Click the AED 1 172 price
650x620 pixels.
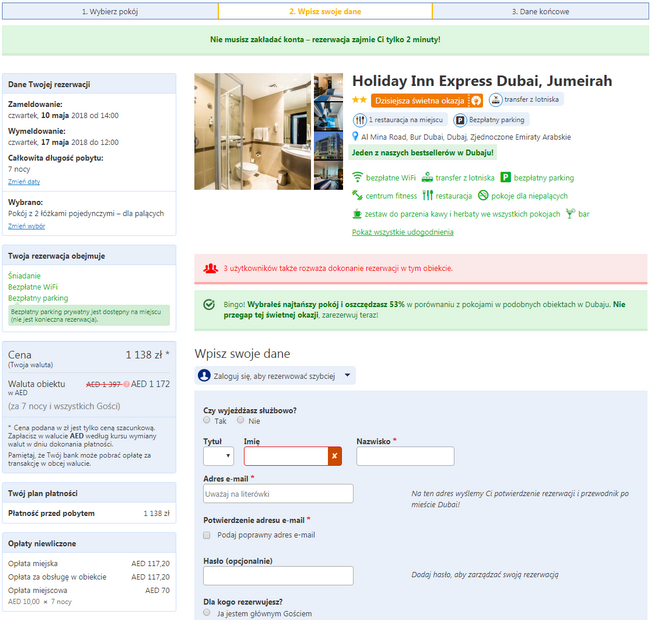(x=150, y=384)
